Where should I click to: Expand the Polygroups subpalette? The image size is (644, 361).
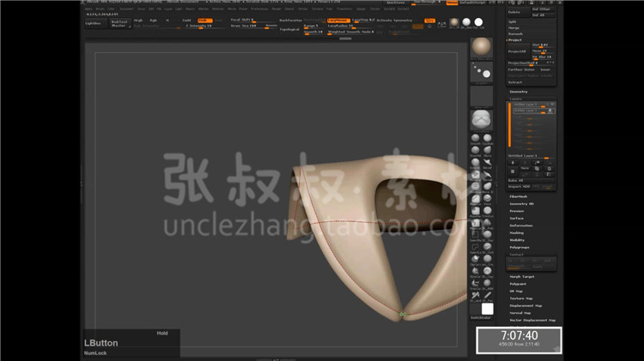coord(519,247)
